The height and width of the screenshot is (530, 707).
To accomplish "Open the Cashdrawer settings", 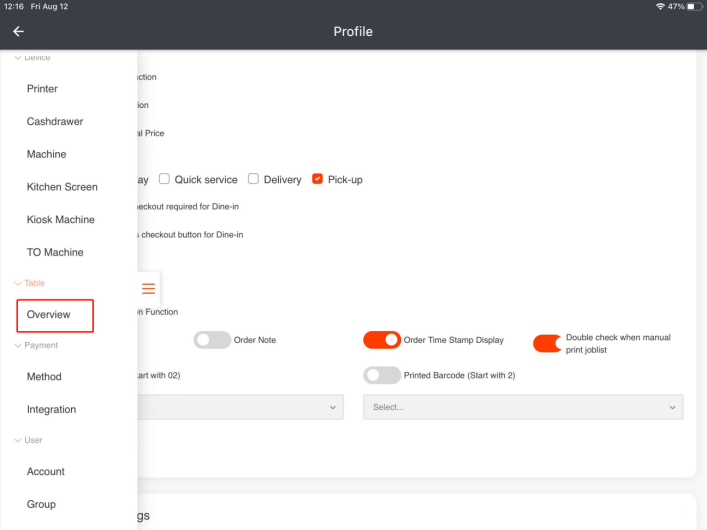I will (55, 122).
